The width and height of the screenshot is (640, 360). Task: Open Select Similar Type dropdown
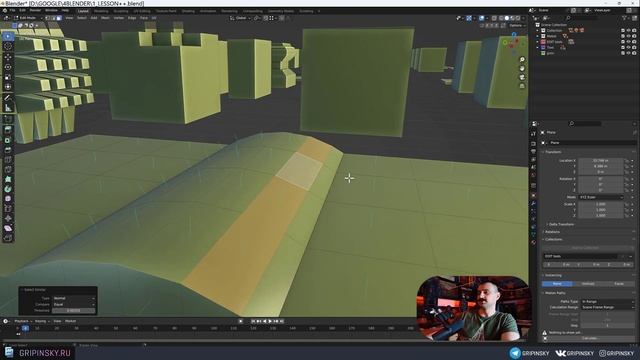[x=74, y=298]
